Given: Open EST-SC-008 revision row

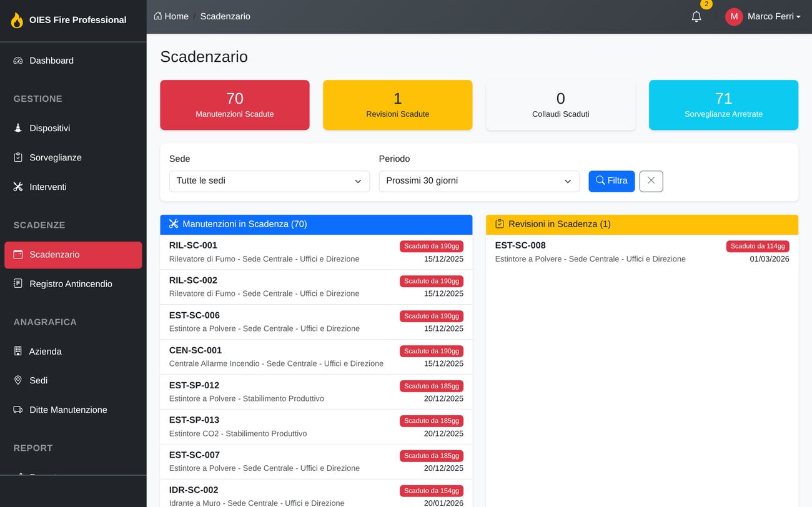Looking at the screenshot, I should coord(642,252).
